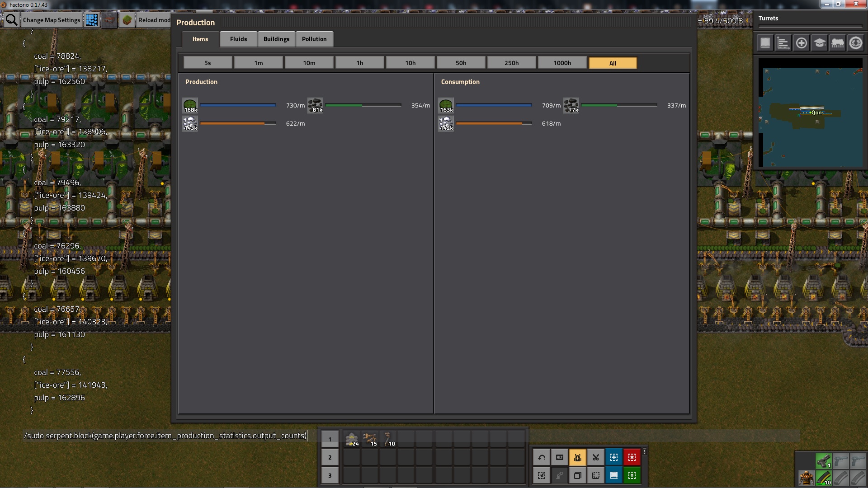Click orange 622/m production bar
The width and height of the screenshot is (868, 488).
point(238,123)
